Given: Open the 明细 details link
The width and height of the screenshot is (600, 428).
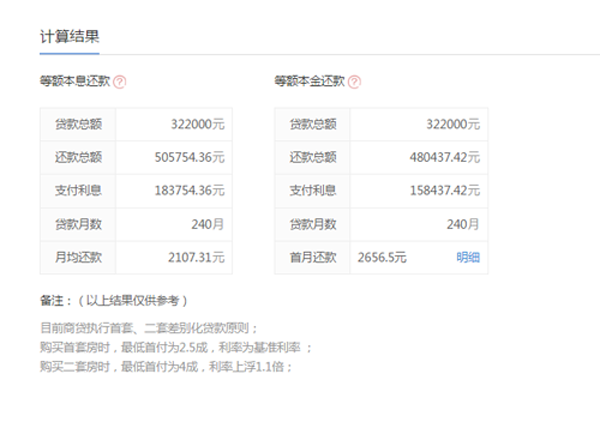Looking at the screenshot, I should point(468,257).
